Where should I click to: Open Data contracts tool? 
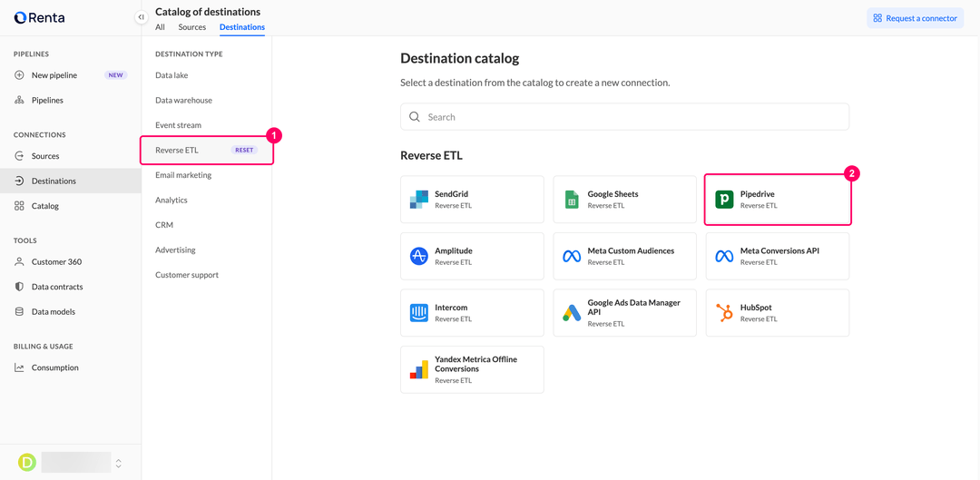(x=57, y=287)
